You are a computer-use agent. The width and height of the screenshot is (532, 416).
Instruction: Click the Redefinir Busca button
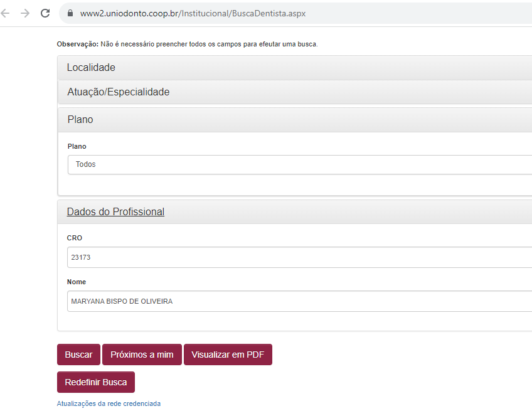tap(96, 382)
